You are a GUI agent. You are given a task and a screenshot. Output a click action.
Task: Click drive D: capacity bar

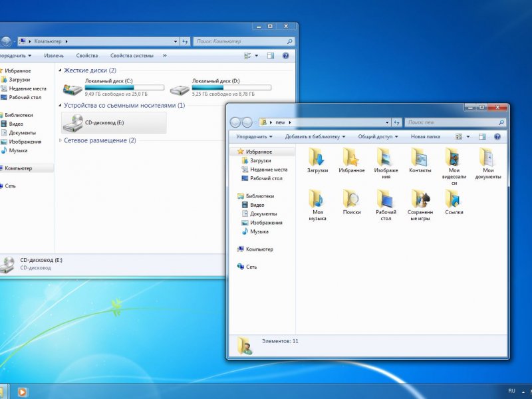(x=231, y=88)
